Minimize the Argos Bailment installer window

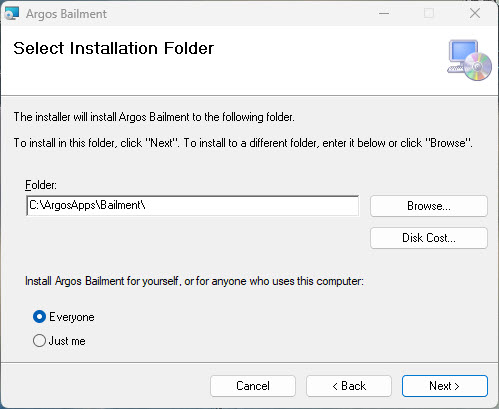tap(384, 13)
